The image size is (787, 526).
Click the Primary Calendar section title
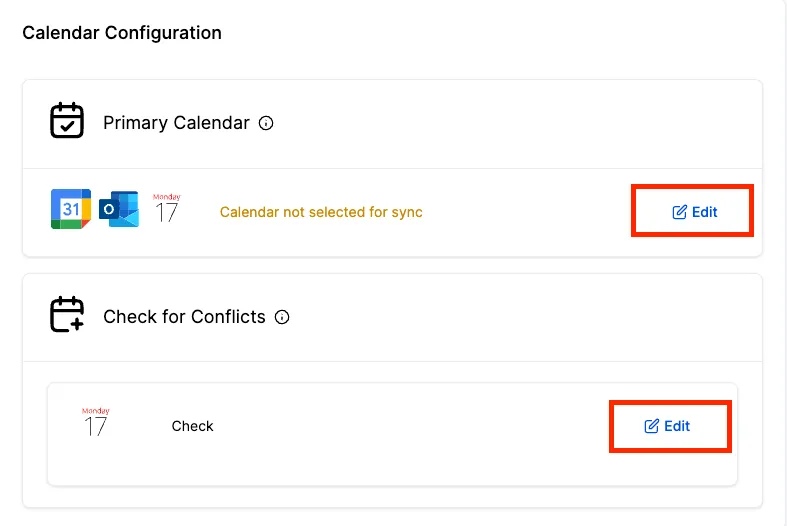coord(176,123)
